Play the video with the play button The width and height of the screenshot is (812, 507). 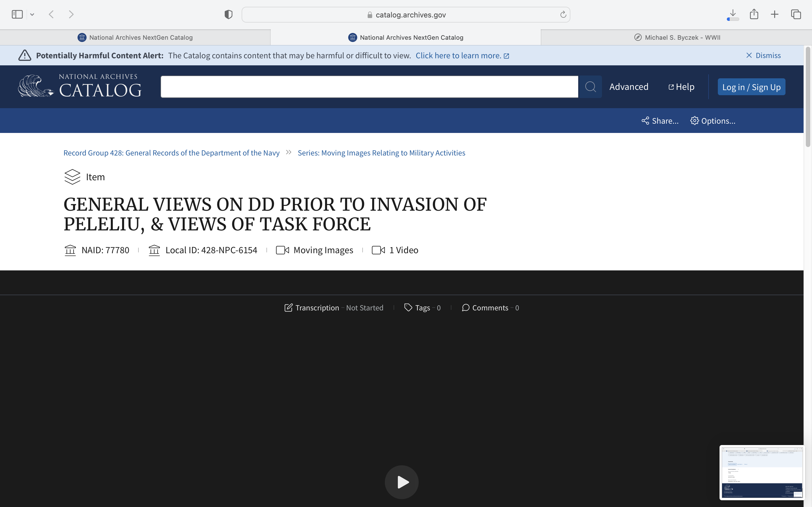pos(402,482)
